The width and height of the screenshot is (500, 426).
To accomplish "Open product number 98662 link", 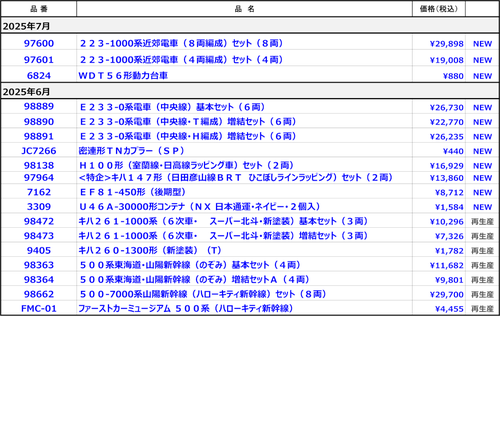I will pos(39,294).
